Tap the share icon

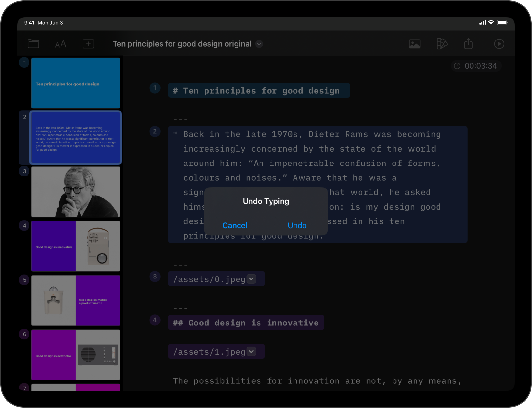pos(468,44)
